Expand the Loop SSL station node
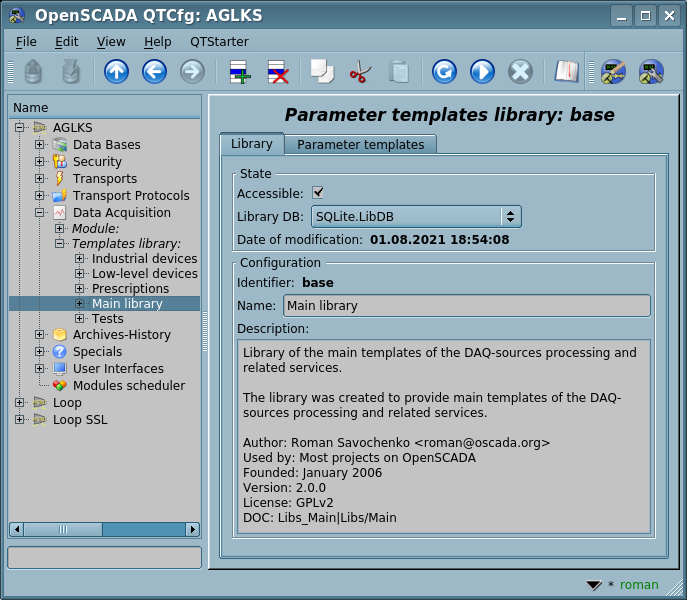 [x=19, y=420]
